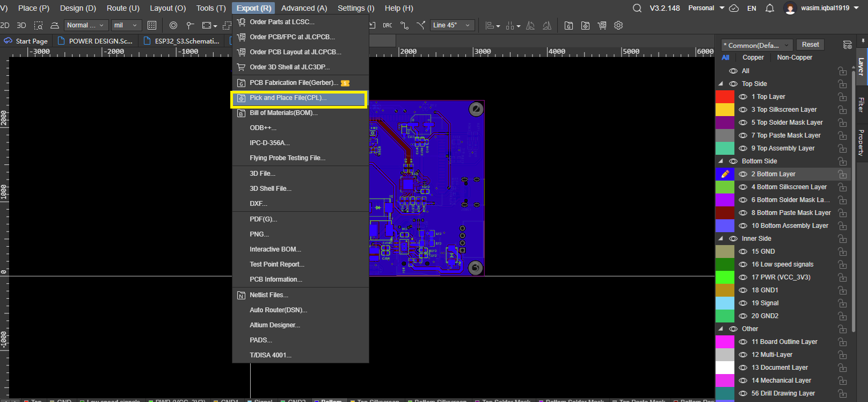Image resolution: width=868 pixels, height=402 pixels.
Task: Click the All layers filter link
Action: 725,58
